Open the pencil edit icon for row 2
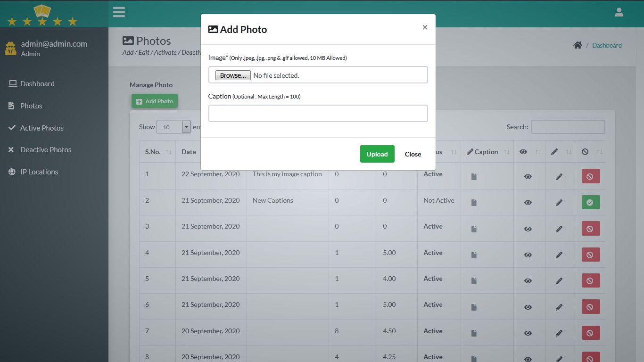This screenshot has height=362, width=644. pos(560,203)
